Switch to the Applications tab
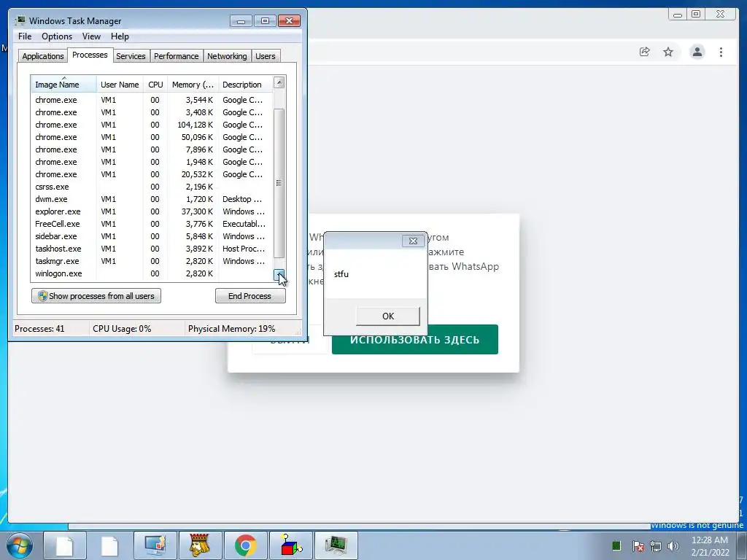 [43, 56]
